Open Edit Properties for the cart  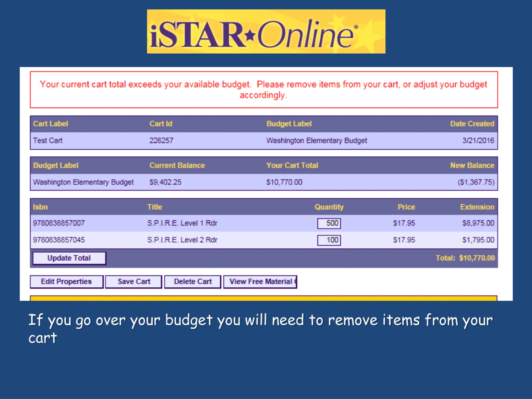click(67, 282)
